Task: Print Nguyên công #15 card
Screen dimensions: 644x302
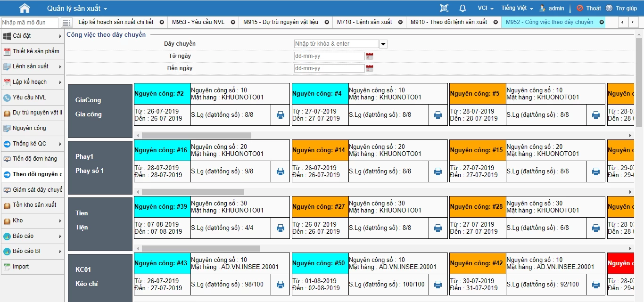Action: click(x=596, y=171)
